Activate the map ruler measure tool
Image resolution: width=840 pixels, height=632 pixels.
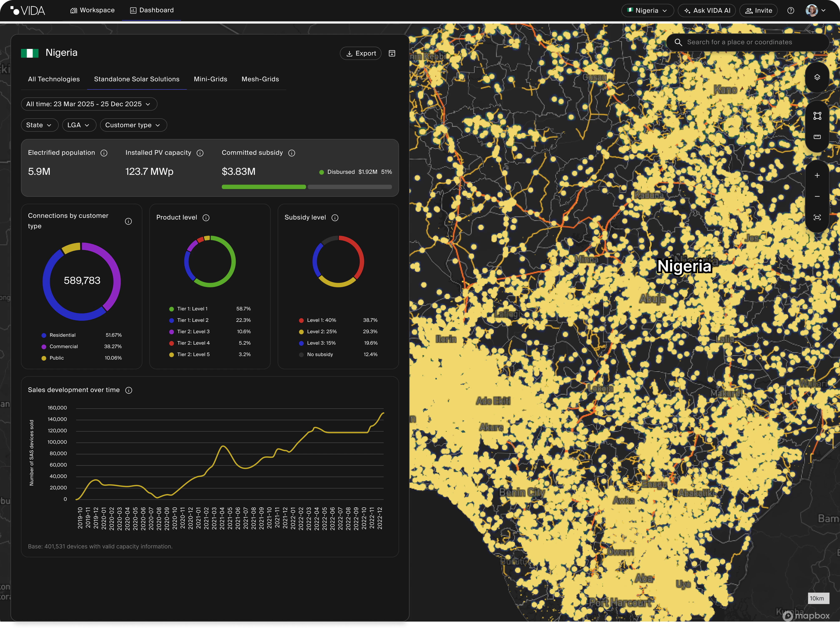point(817,137)
